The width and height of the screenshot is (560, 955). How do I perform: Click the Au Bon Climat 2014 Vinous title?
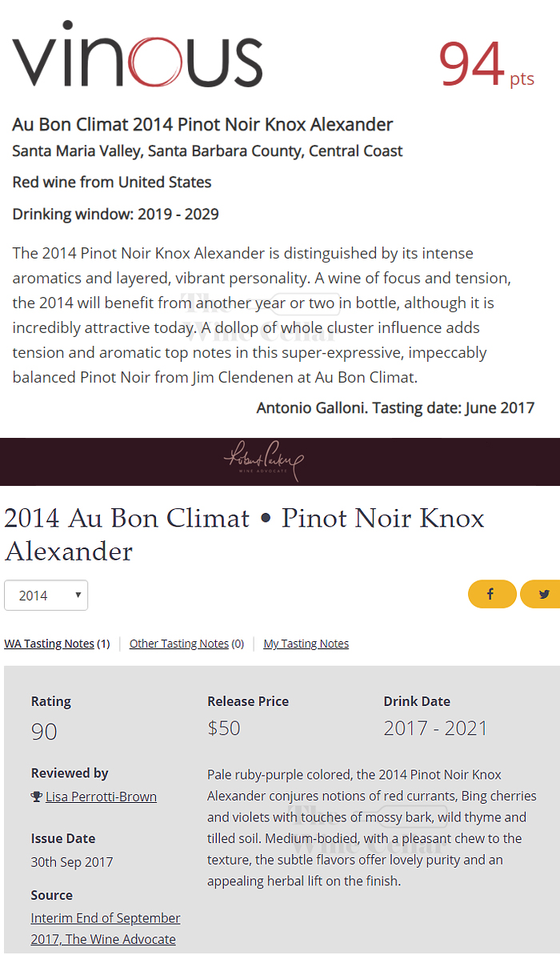click(202, 124)
